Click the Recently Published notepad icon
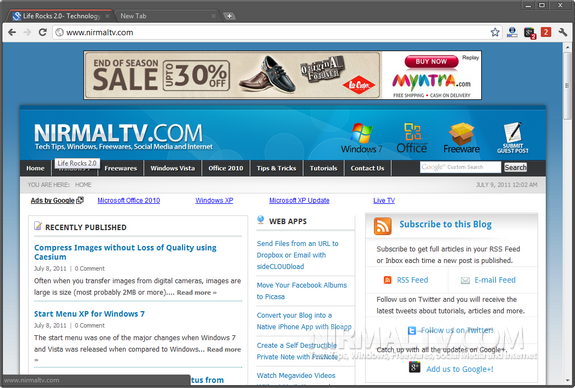This screenshot has height=388, width=575. [38, 226]
